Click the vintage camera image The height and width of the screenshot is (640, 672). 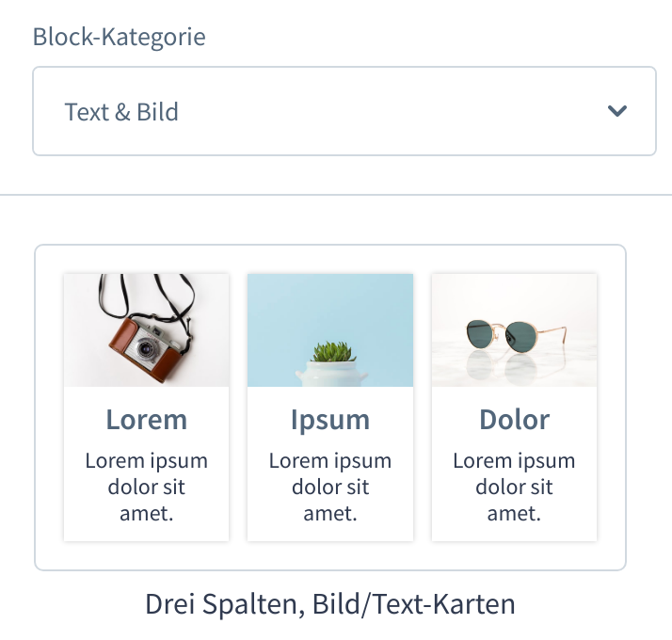tap(146, 329)
